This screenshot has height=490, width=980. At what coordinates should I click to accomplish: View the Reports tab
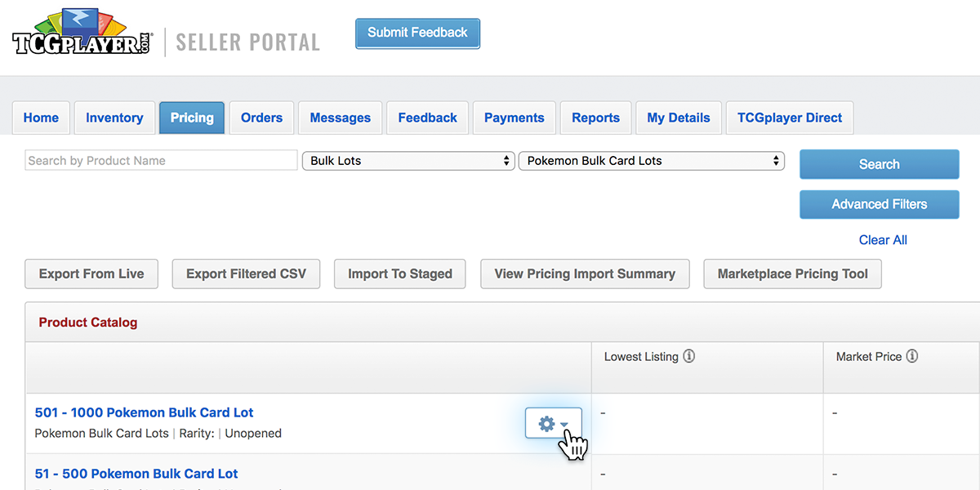(595, 118)
